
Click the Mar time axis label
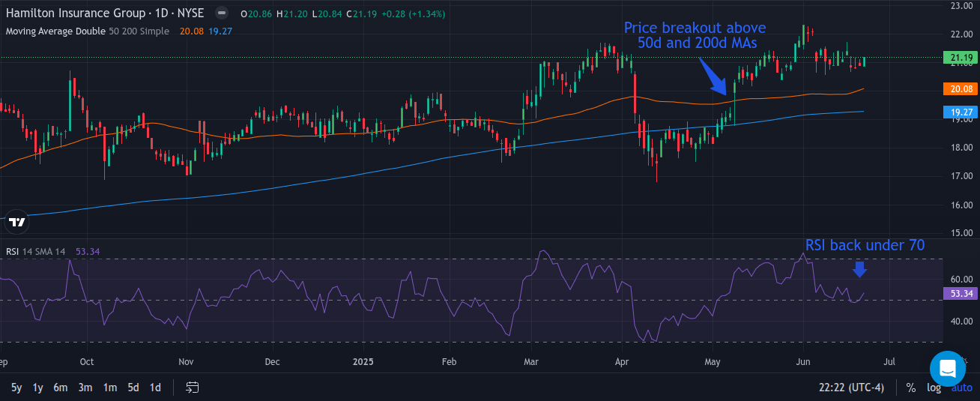[x=531, y=362]
